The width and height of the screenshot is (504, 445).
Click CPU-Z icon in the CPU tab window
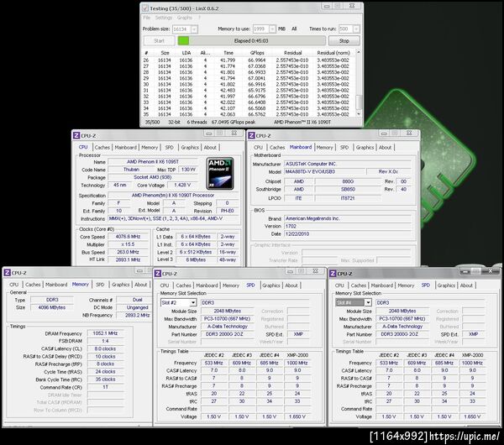tap(76, 135)
